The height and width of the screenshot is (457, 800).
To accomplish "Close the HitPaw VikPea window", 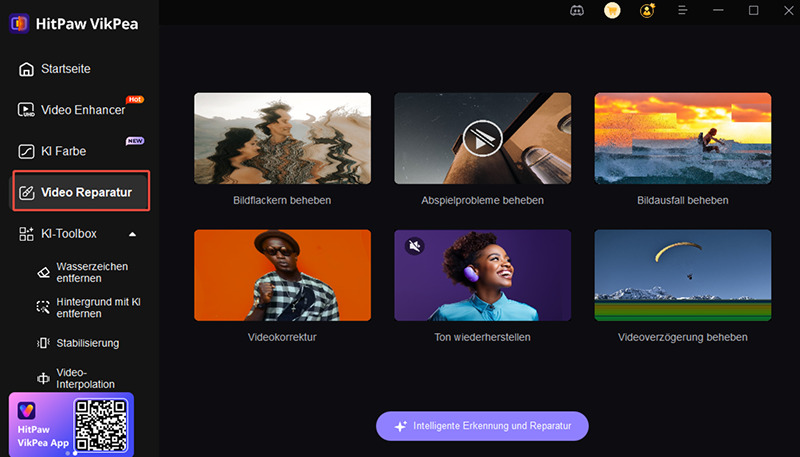I will [x=789, y=10].
